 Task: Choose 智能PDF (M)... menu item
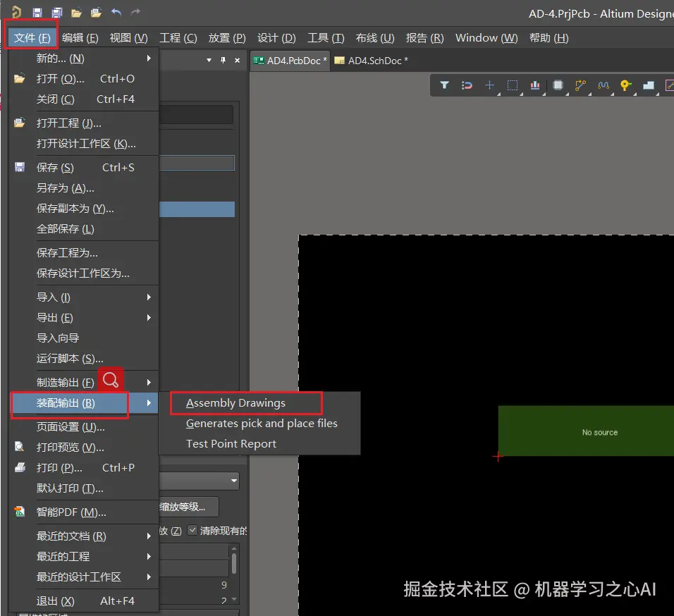[x=85, y=512]
